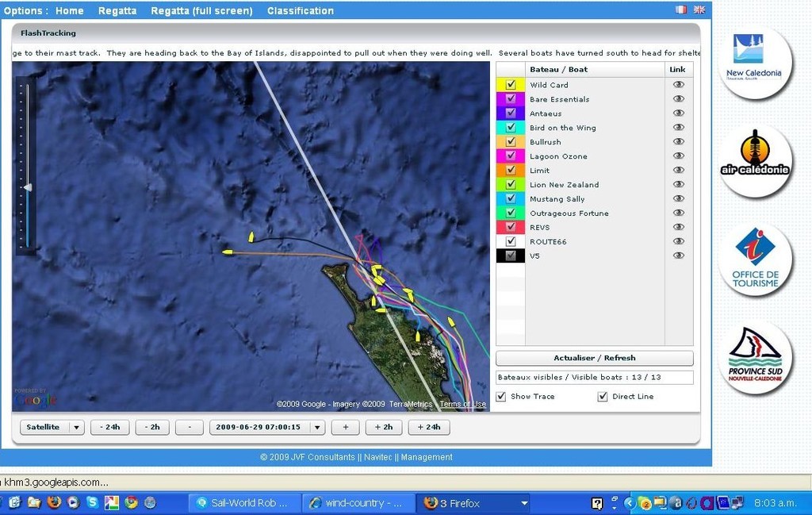Uncheck the Antaeus boat checkbox
Viewport: 812px width, 515px height.
tap(511, 113)
